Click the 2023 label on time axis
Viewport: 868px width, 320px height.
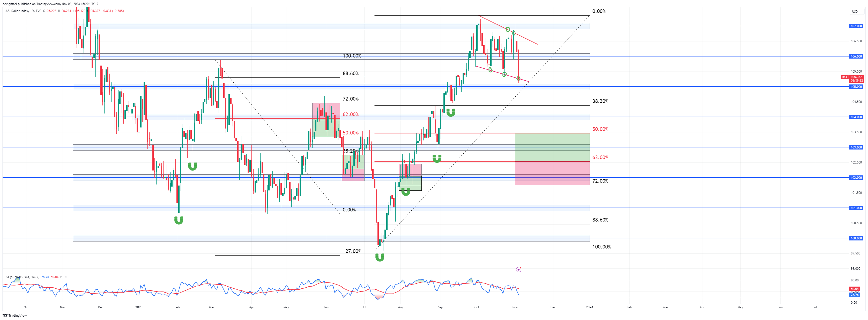(x=139, y=307)
